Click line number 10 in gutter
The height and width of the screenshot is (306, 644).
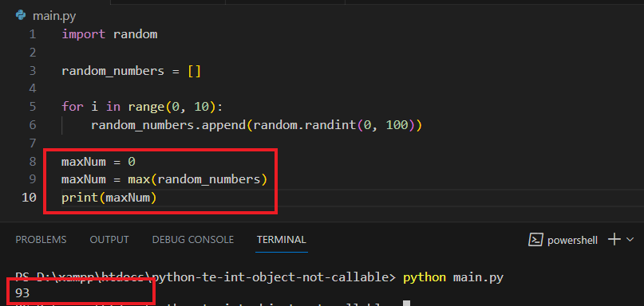[29, 198]
